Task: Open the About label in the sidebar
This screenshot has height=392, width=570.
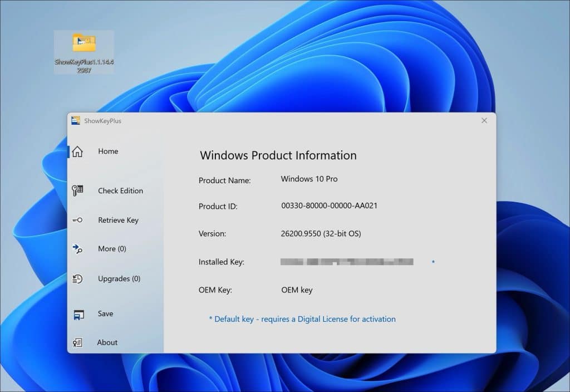Action: 107,342
